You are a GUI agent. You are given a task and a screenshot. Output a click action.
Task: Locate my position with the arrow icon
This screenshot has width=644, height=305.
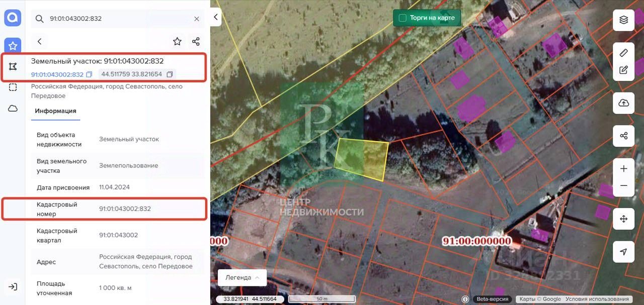[x=623, y=252]
